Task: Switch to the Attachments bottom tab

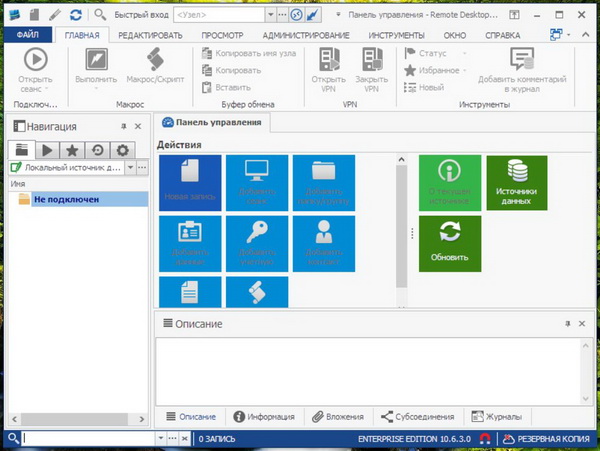Action: [336, 416]
